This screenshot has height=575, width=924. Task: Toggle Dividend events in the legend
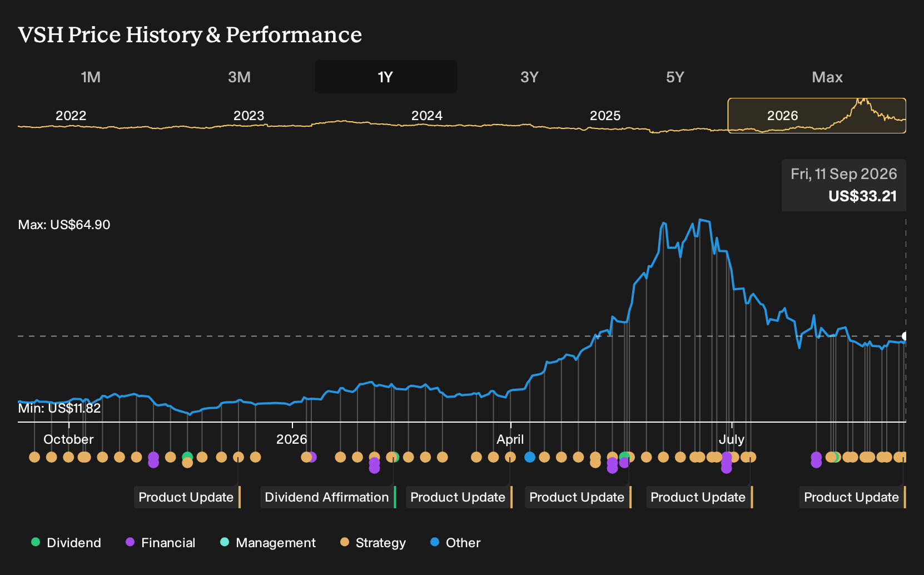tap(66, 543)
